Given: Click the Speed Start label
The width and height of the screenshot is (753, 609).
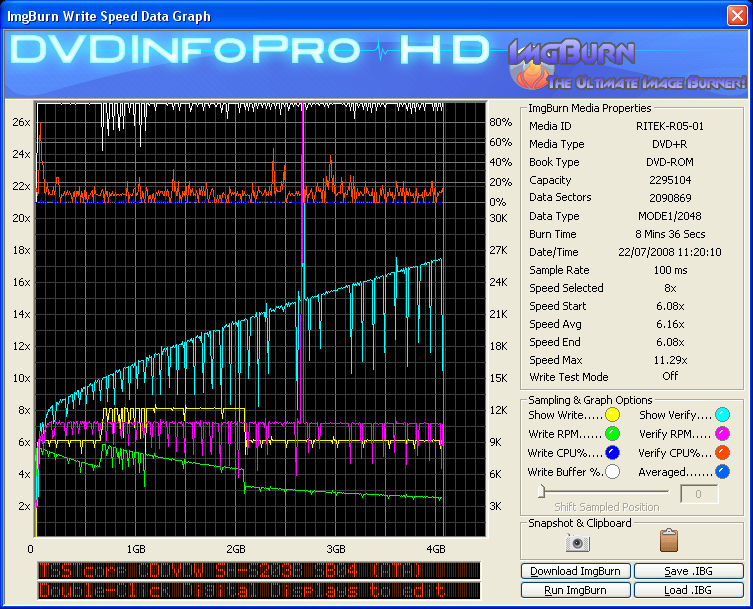Looking at the screenshot, I should point(558,306).
